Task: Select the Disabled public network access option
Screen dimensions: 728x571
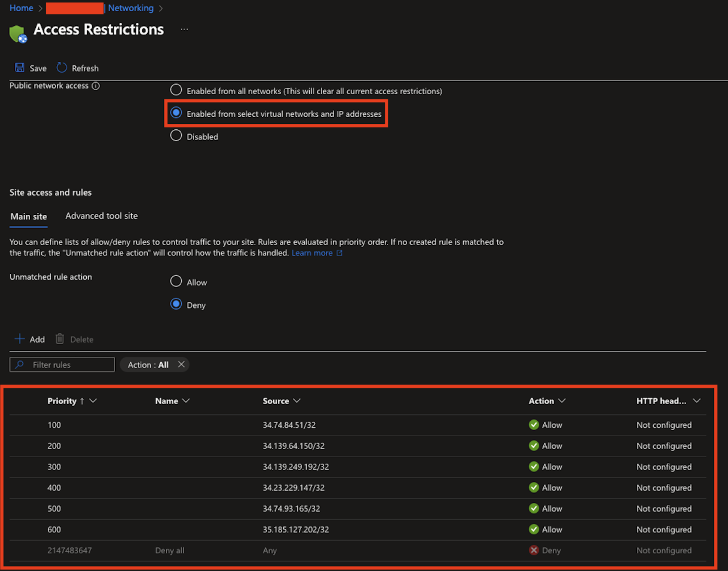Action: pos(176,135)
